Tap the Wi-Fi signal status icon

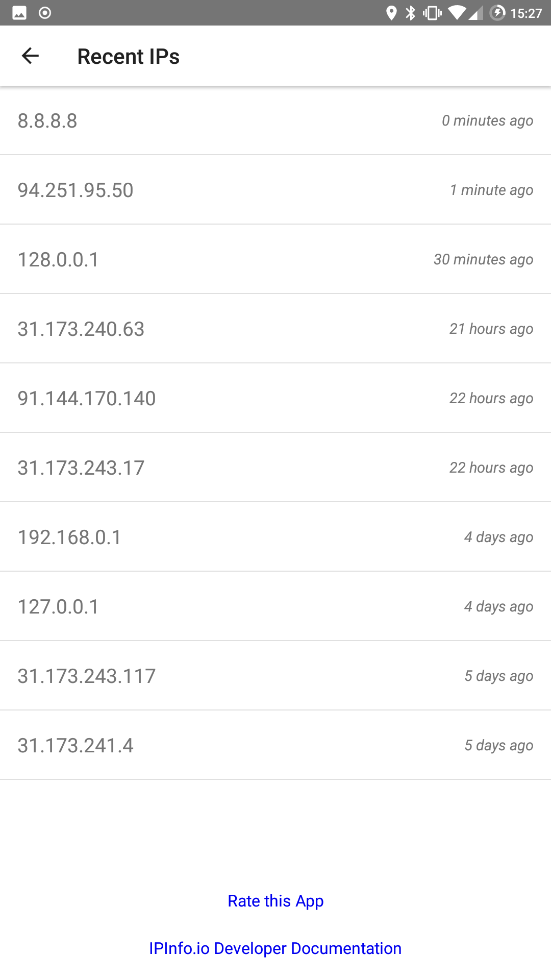(457, 13)
